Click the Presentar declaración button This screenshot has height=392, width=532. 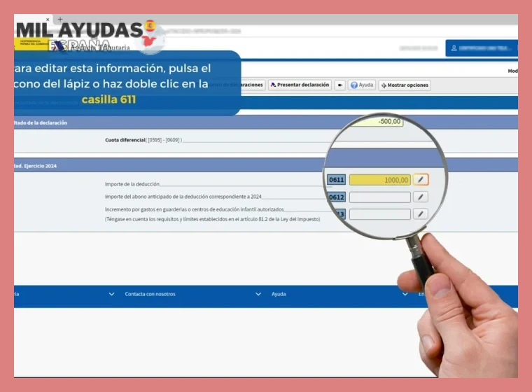tap(300, 85)
